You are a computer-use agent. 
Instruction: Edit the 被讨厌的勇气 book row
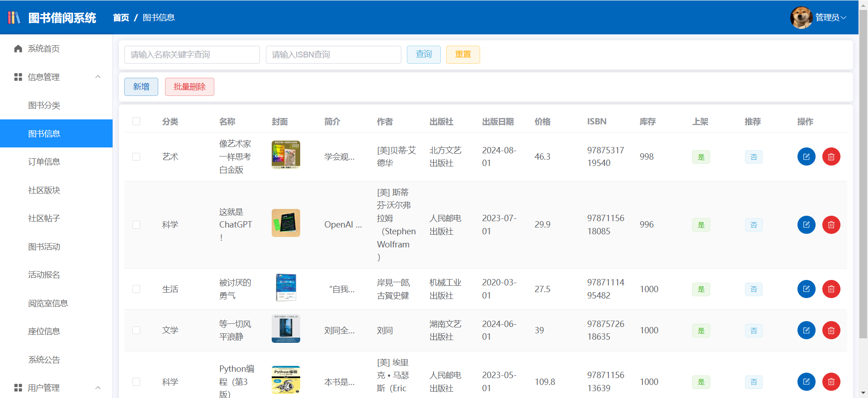click(806, 289)
